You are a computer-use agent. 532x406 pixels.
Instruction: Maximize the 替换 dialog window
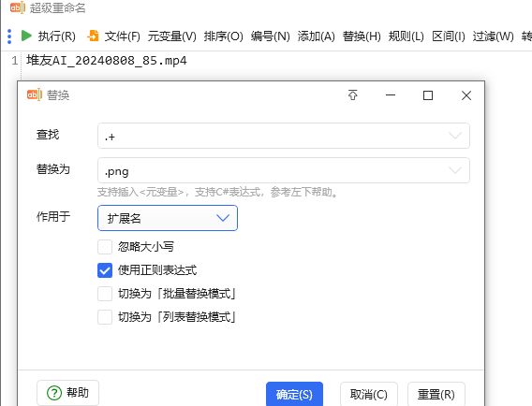point(428,95)
